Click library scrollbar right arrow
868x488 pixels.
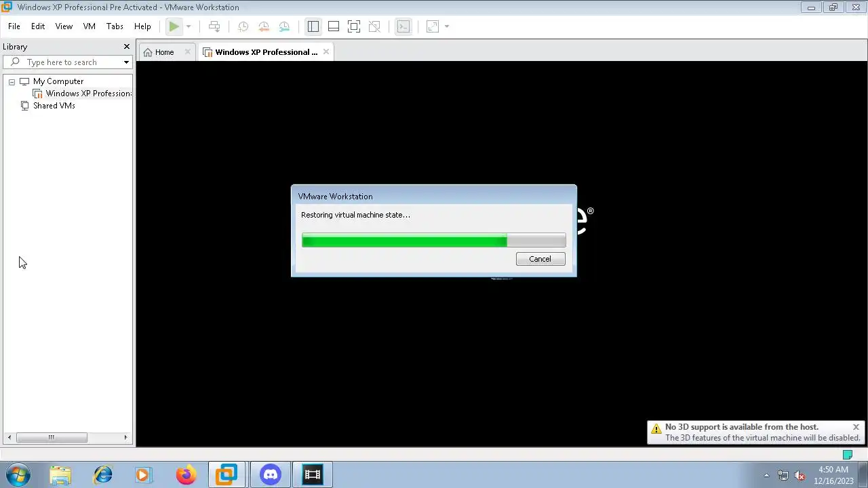click(125, 438)
